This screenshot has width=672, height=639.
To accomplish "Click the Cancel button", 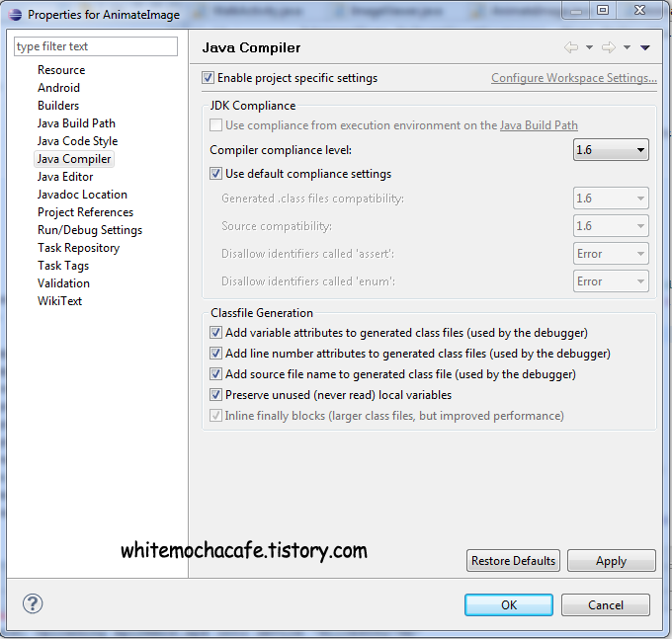I will [605, 604].
